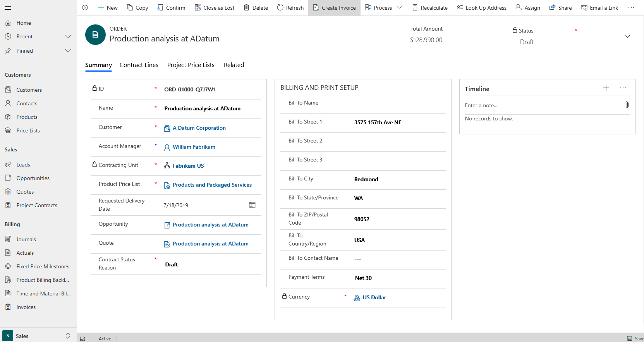This screenshot has height=345, width=644.
Task: Open the US Dollar currency link
Action: [374, 297]
